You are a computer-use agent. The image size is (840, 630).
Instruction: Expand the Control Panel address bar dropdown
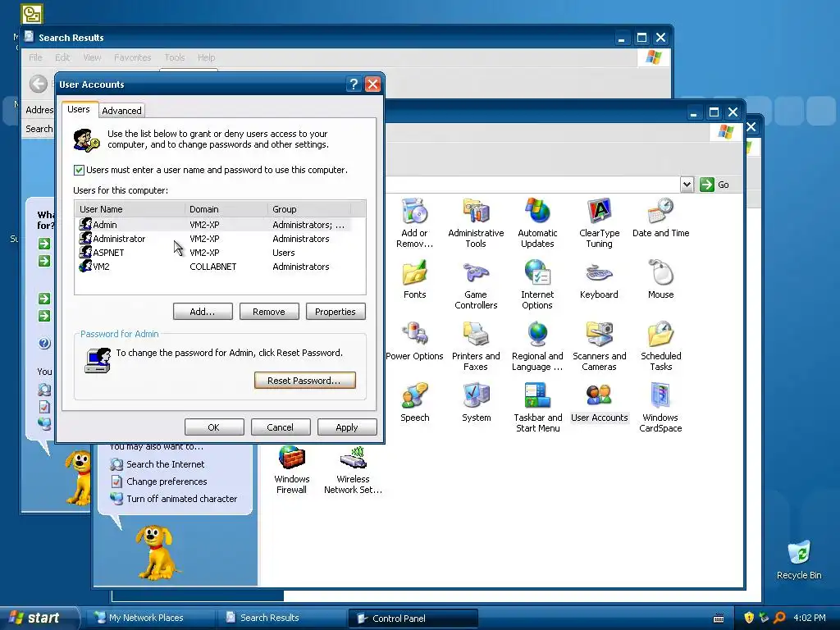click(x=687, y=185)
